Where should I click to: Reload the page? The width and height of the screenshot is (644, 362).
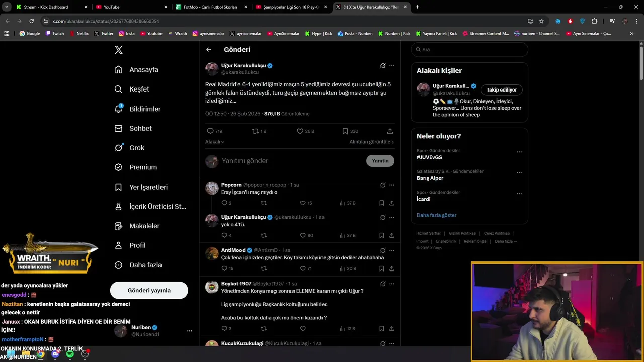click(31, 21)
